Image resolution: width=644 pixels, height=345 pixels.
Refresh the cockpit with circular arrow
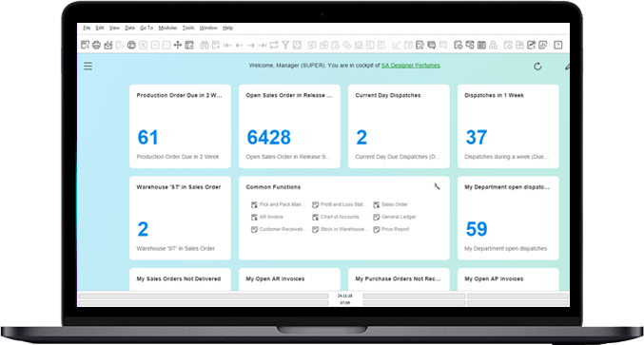[537, 67]
